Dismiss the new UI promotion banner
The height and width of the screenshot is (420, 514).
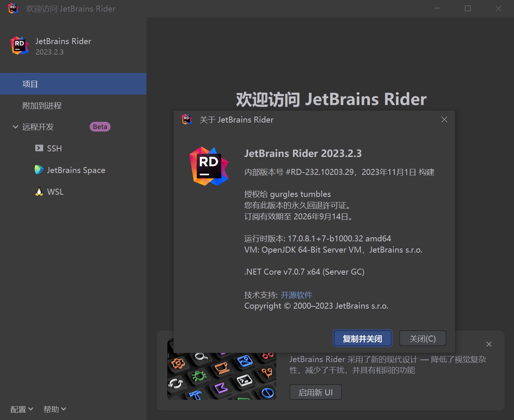coord(489,344)
